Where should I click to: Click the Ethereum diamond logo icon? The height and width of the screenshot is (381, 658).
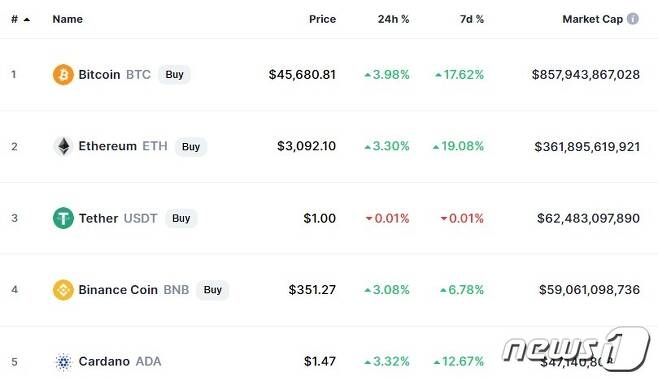(x=63, y=146)
